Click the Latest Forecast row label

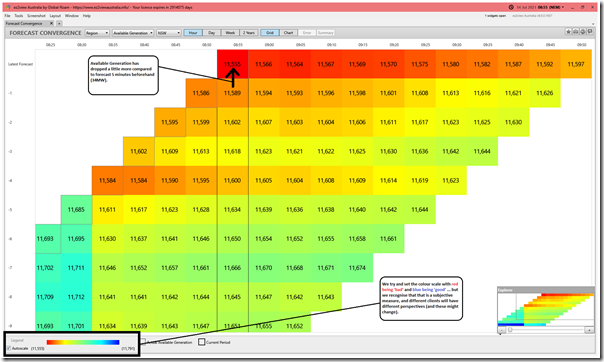[x=20, y=64]
